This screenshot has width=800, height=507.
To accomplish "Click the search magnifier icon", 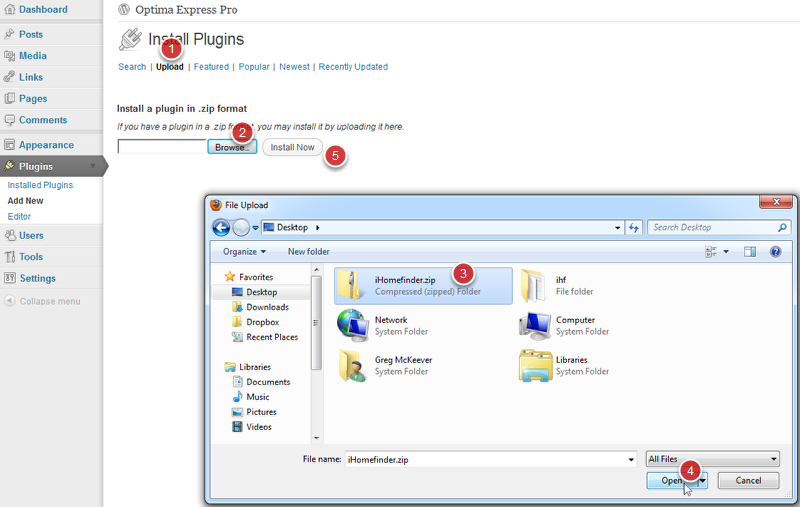I will (x=782, y=227).
